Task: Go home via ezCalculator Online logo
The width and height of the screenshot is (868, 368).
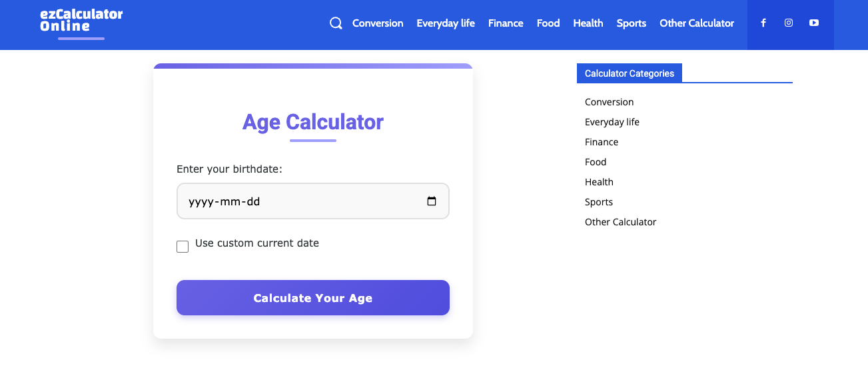Action: (81, 21)
